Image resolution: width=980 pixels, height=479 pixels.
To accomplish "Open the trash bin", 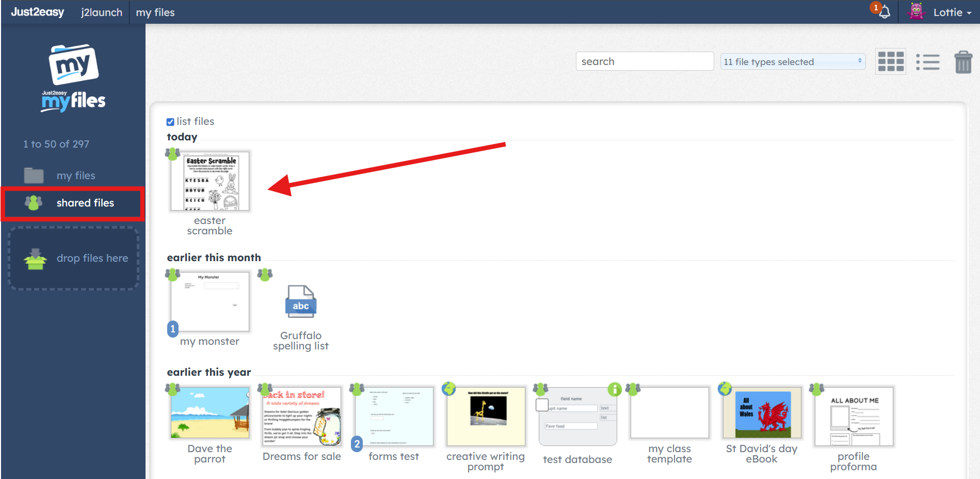I will [963, 62].
